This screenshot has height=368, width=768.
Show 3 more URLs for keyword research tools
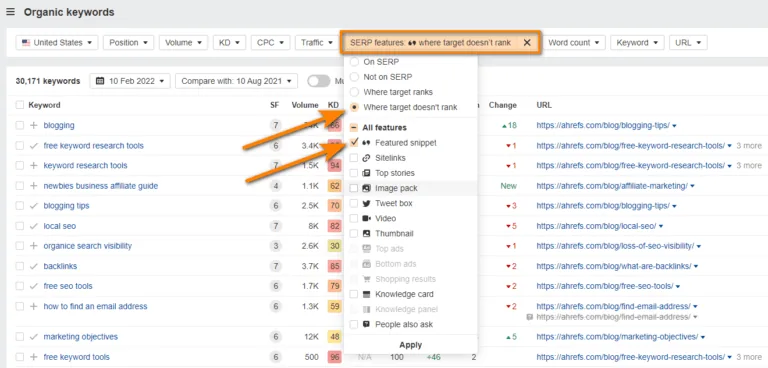coord(749,166)
